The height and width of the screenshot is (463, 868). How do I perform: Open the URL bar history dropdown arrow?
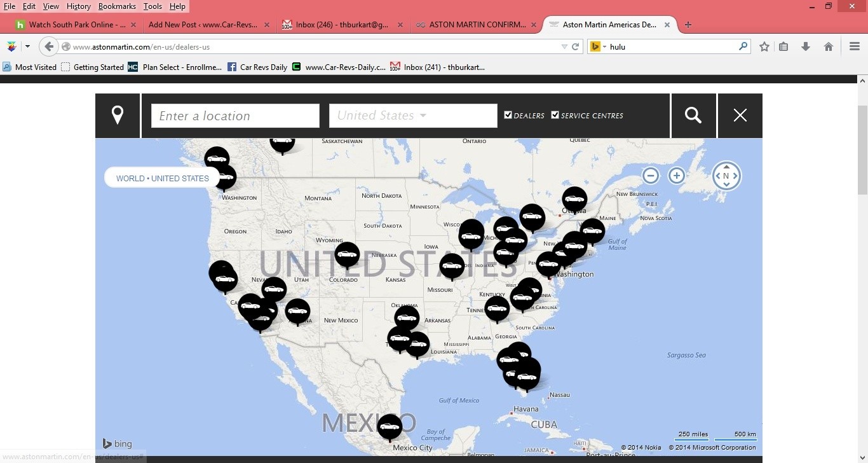564,46
